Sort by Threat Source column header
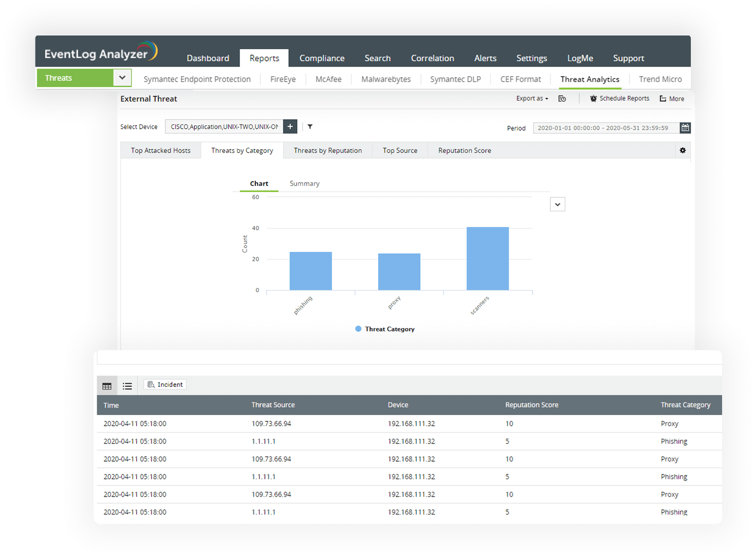 point(273,405)
